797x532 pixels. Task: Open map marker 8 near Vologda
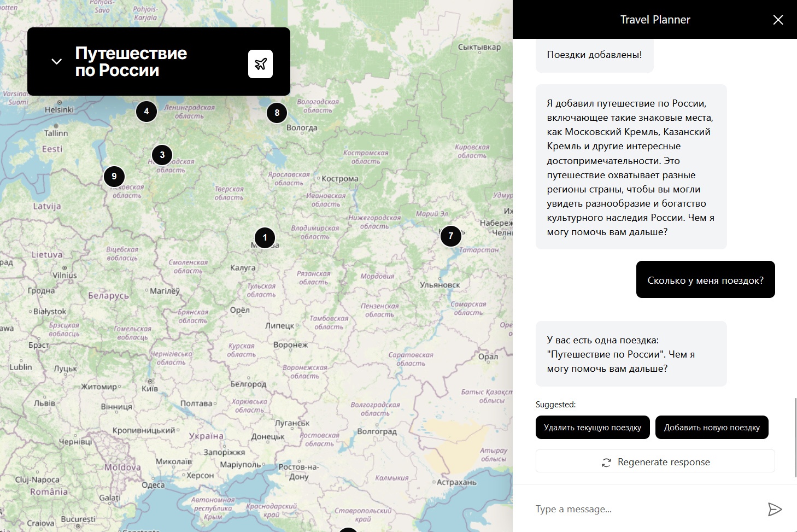[278, 112]
